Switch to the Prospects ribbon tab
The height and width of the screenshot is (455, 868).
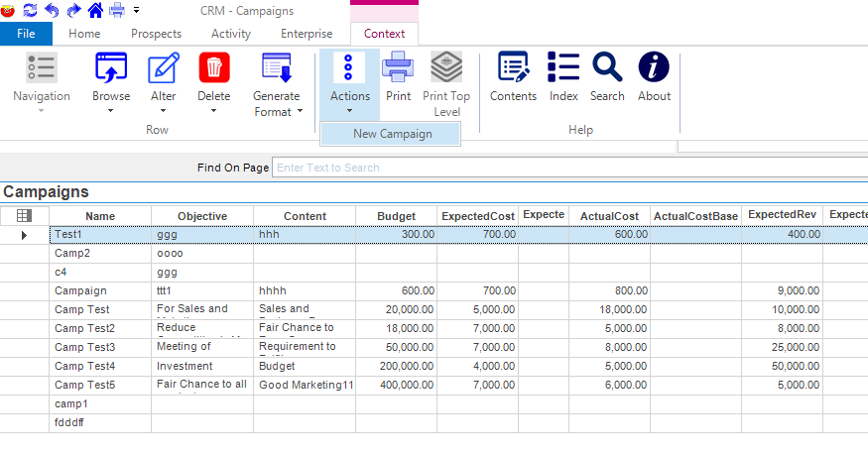tap(156, 34)
